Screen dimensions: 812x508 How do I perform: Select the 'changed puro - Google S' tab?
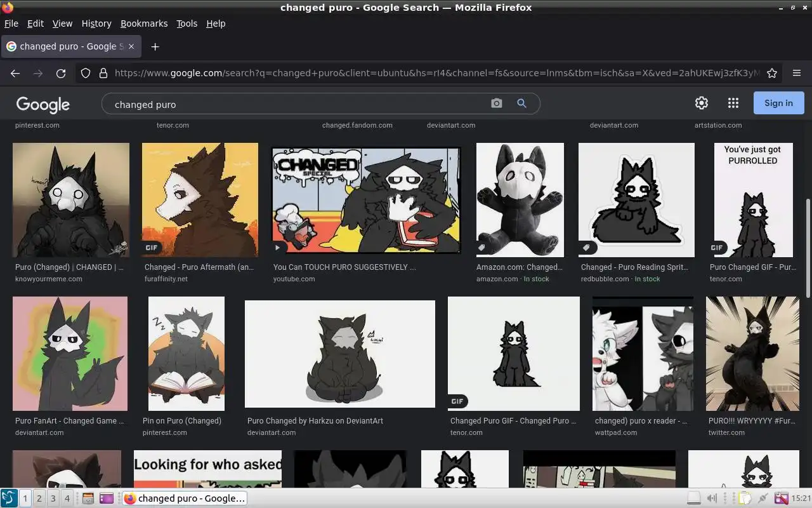pyautogui.click(x=71, y=46)
